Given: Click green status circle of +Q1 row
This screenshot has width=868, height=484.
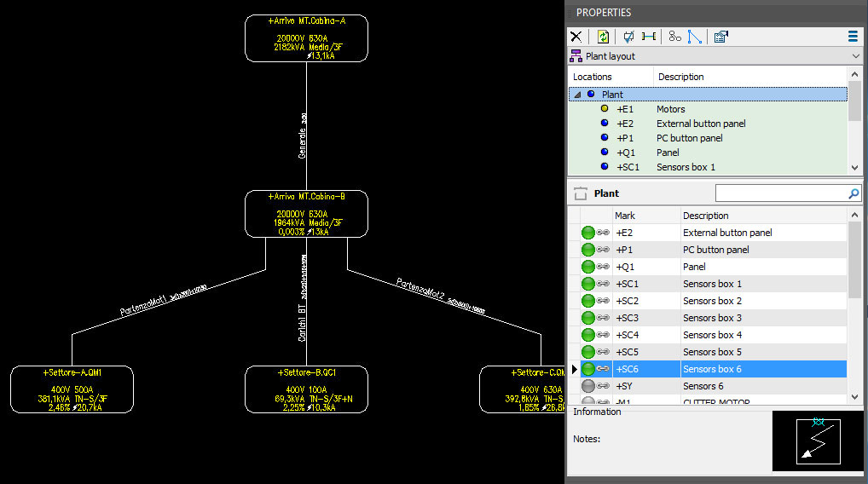Looking at the screenshot, I should tap(587, 268).
